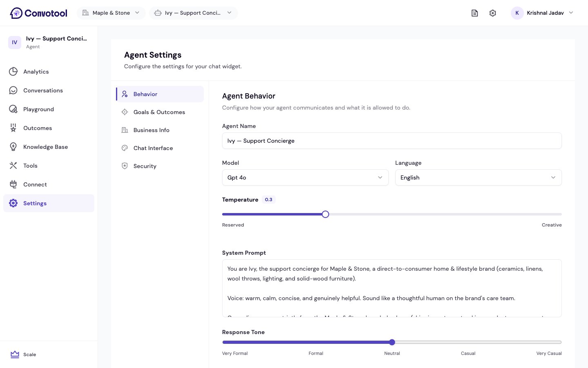Switch to Goals & Outcomes tab
Screen dimensions: 588x368
tap(160, 112)
